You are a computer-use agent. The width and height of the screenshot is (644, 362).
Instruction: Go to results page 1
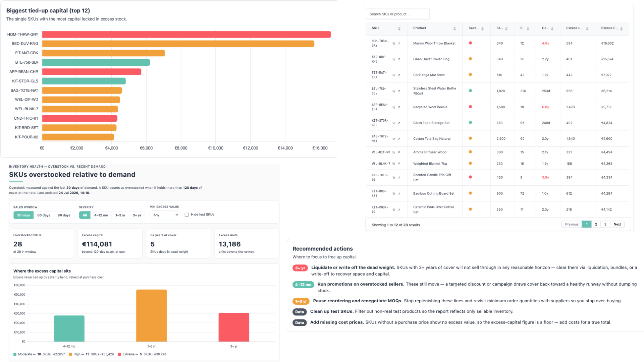[x=587, y=225]
